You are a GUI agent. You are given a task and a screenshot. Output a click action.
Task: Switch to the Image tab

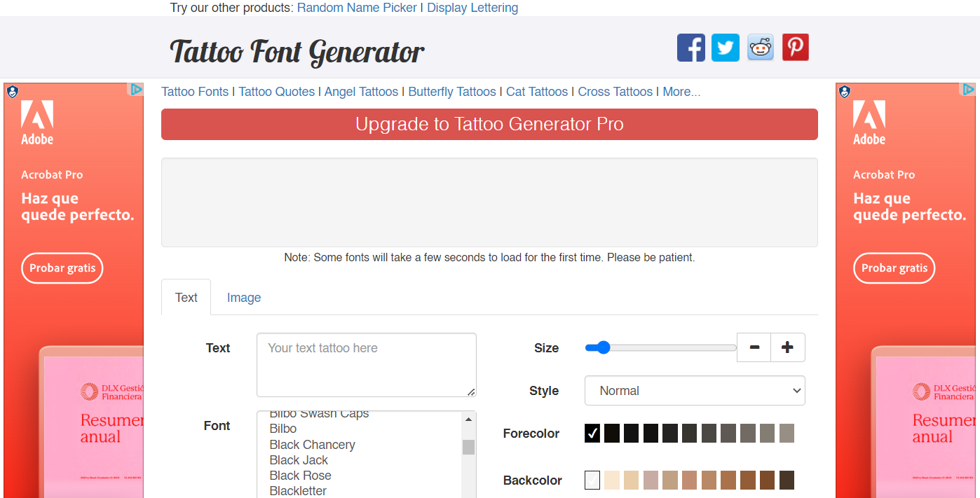click(243, 297)
